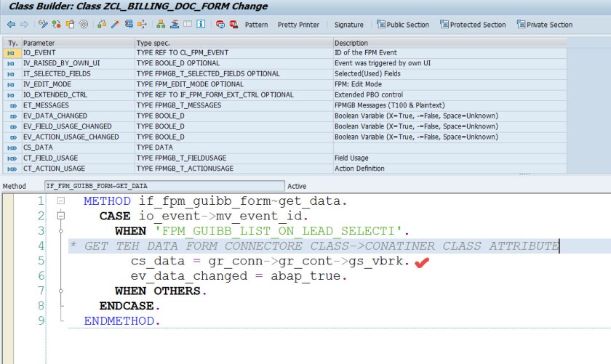
Task: Open the Where-Used List icon
Action: coord(142,25)
